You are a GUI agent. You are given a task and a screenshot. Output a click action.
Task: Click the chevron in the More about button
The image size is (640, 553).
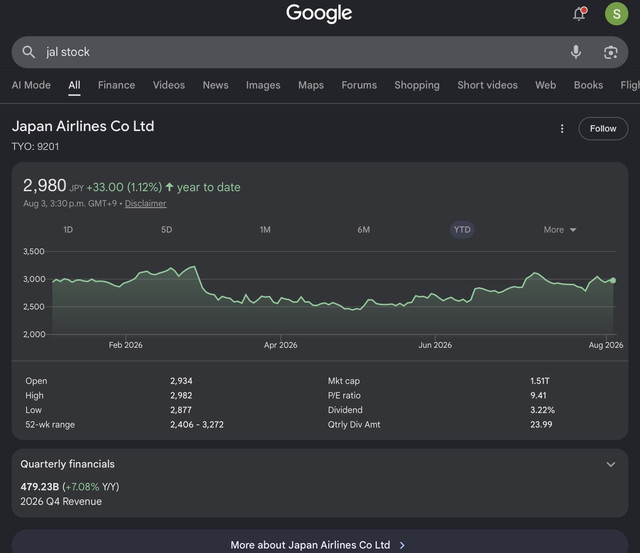[x=402, y=545]
